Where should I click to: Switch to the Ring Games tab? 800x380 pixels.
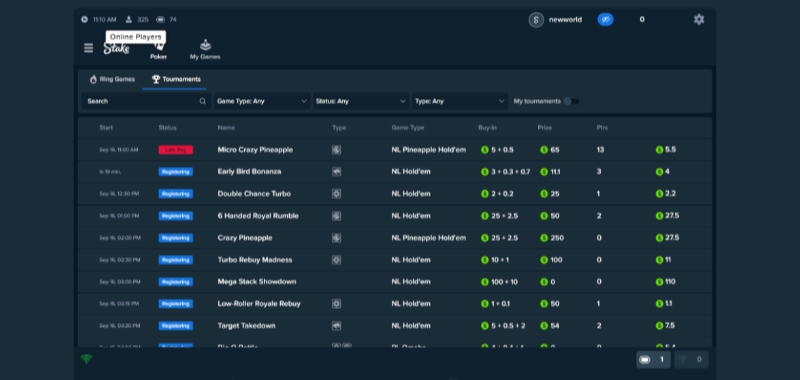click(x=112, y=79)
